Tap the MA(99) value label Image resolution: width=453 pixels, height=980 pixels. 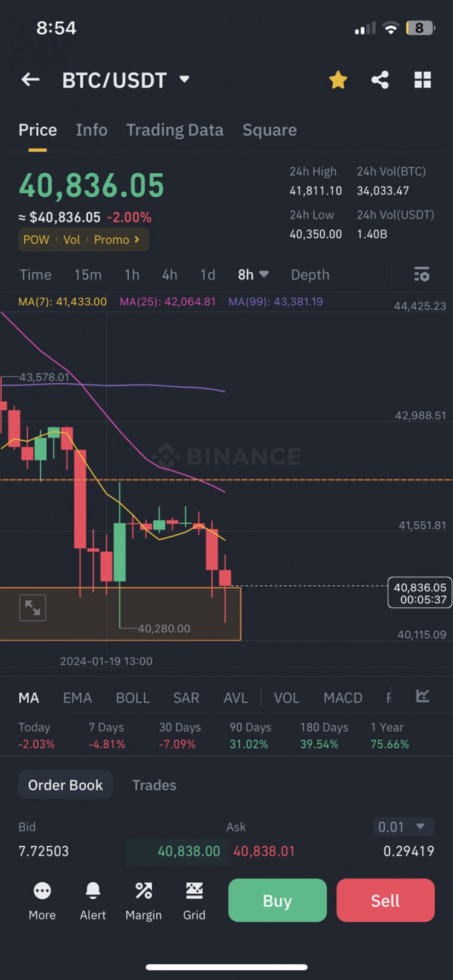[275, 301]
